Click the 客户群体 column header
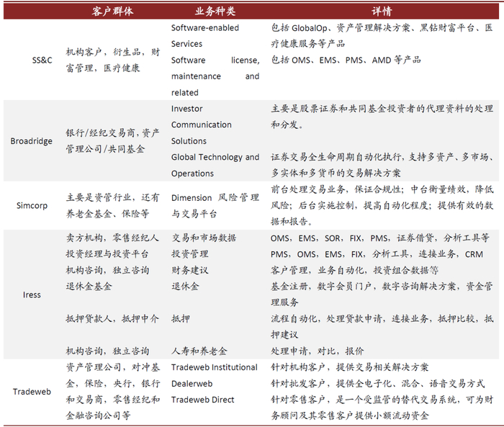 click(x=112, y=12)
